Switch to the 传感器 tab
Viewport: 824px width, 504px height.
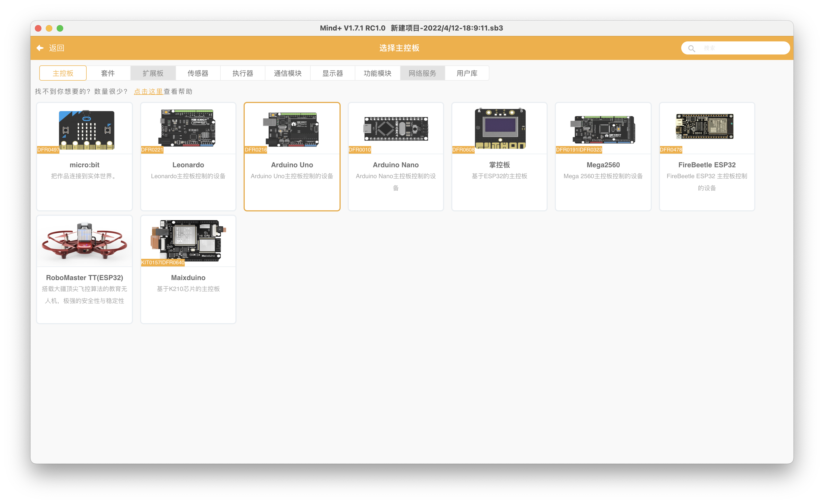(x=198, y=73)
